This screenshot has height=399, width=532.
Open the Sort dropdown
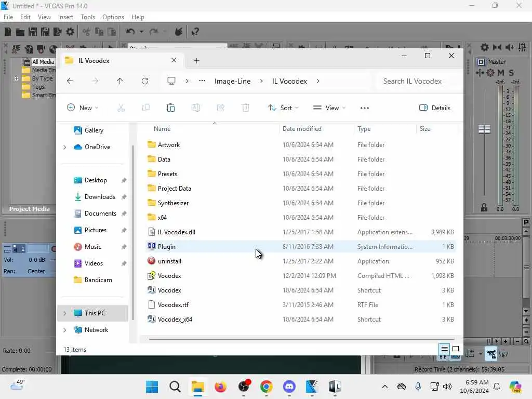click(283, 108)
